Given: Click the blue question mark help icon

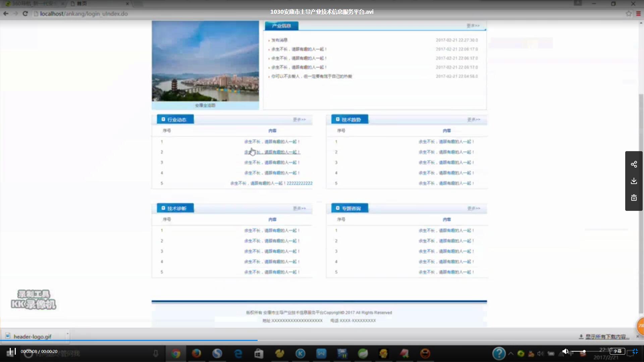Looking at the screenshot, I should click(499, 353).
